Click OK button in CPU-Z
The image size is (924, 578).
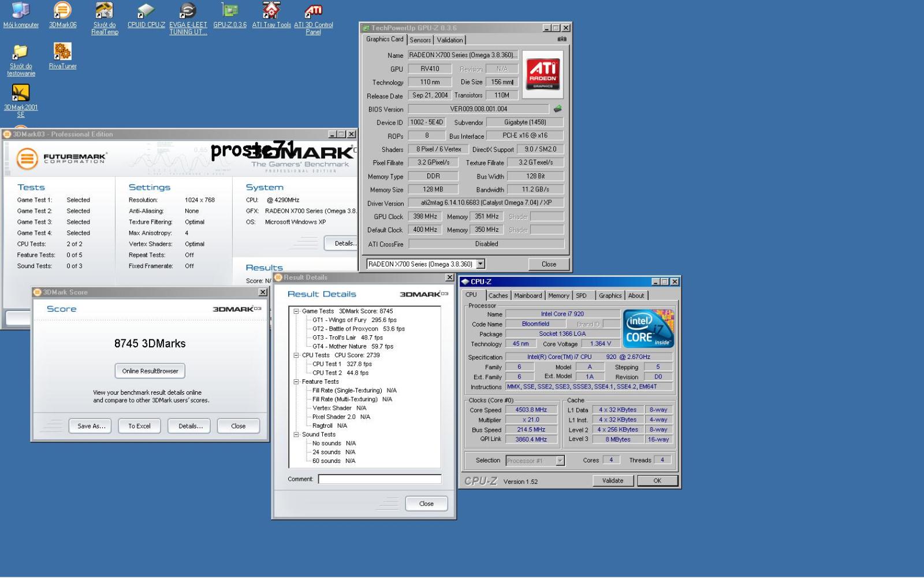click(657, 480)
